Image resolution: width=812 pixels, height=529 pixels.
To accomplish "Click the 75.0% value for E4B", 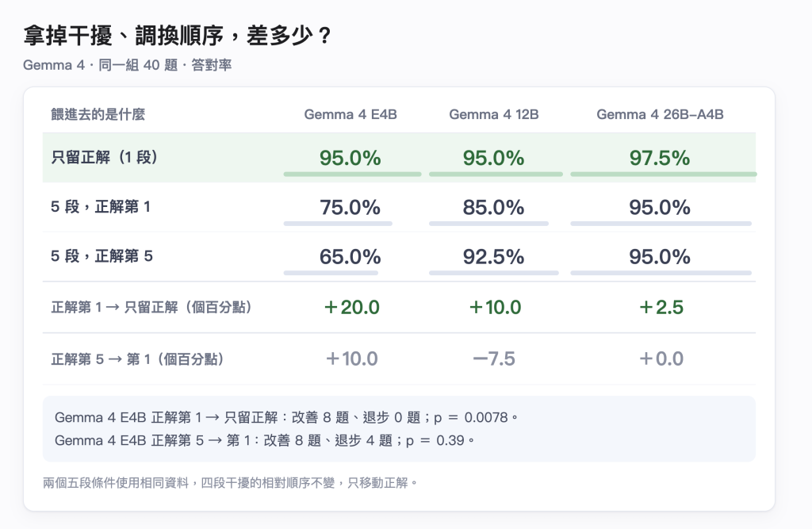I will pyautogui.click(x=350, y=207).
